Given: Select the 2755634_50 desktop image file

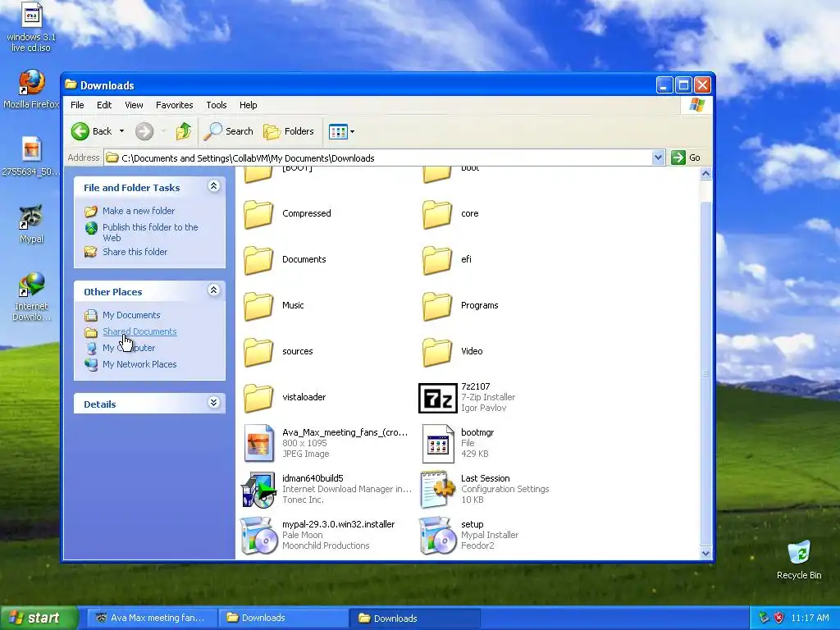Looking at the screenshot, I should [x=31, y=157].
